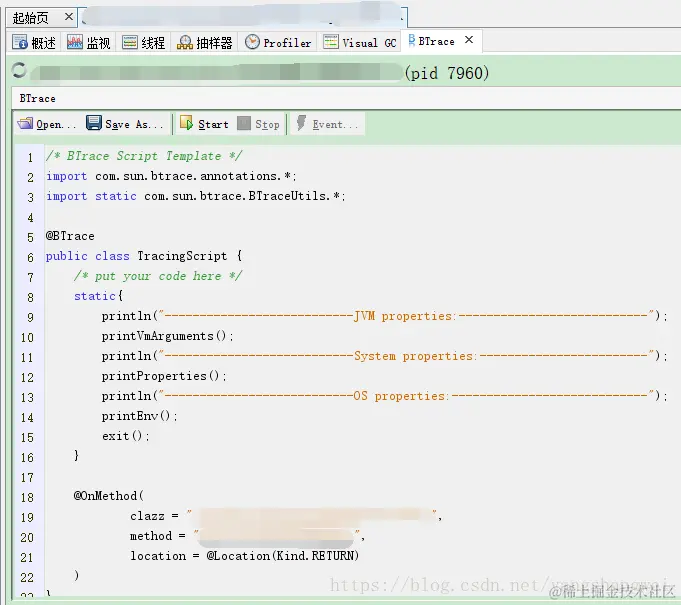Click the Open folder icon

[25, 123]
